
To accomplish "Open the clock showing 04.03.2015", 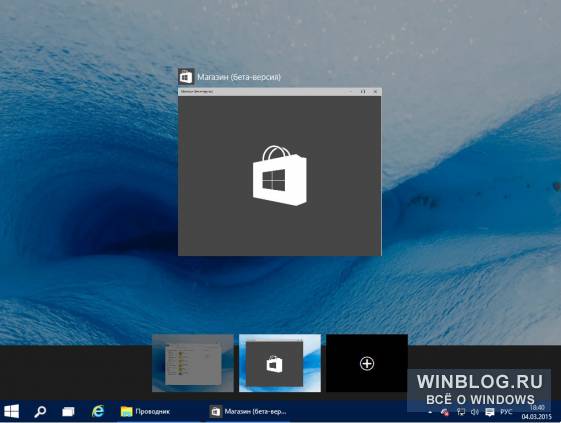I will (x=536, y=412).
